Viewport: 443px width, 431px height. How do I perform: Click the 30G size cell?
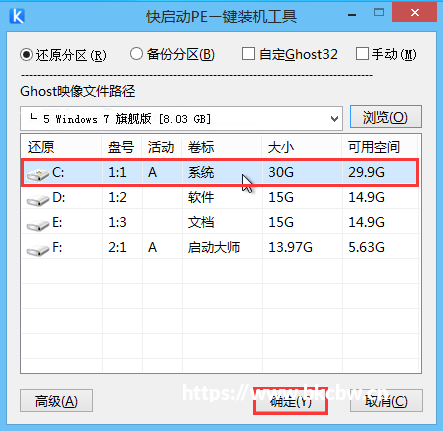[x=281, y=173]
